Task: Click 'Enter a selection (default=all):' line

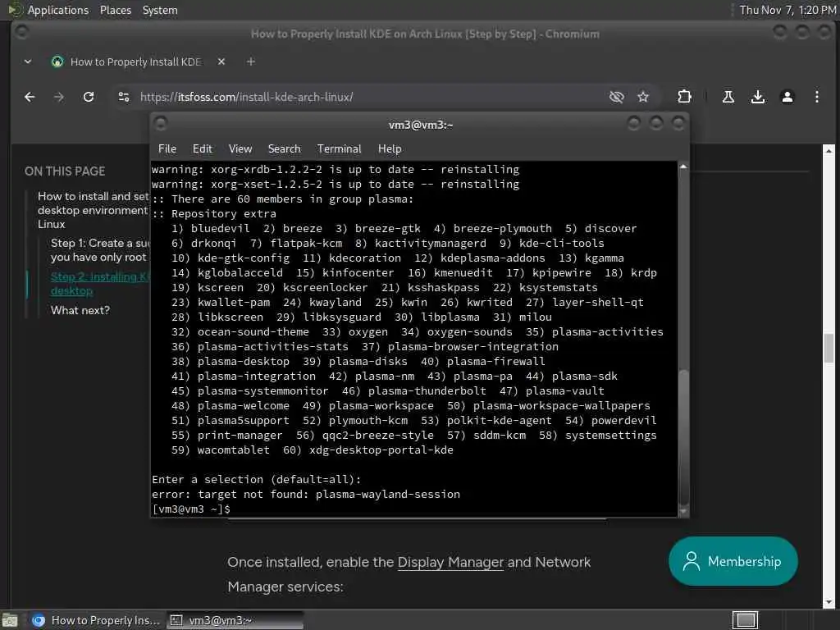Action: click(257, 479)
